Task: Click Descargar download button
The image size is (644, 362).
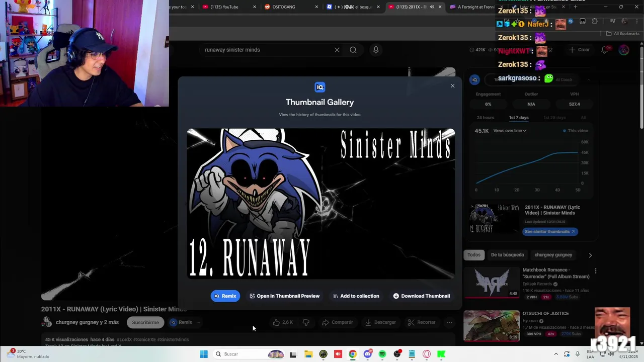Action: tap(380, 322)
